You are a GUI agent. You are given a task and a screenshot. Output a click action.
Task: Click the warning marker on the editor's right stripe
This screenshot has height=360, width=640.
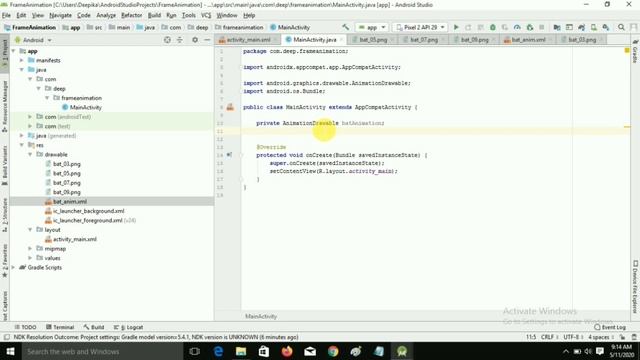[627, 127]
